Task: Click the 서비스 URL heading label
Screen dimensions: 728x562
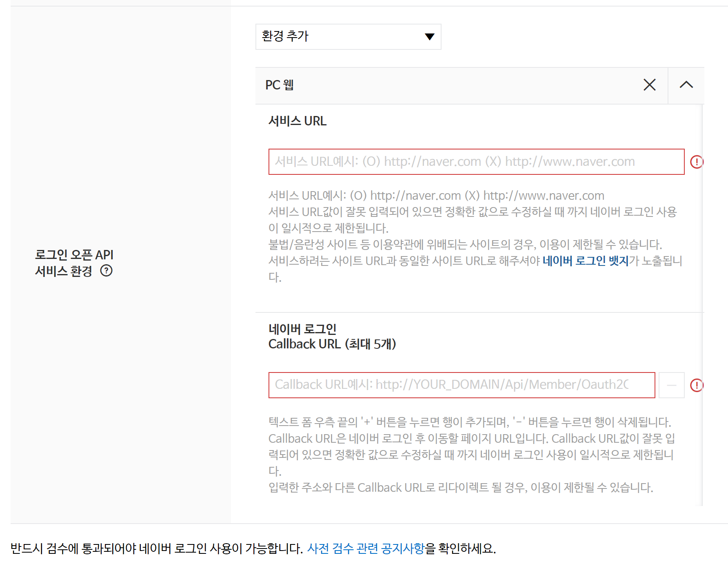Action: point(297,121)
